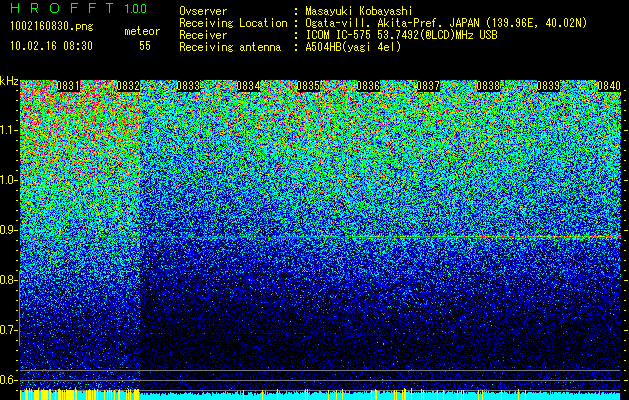Screen dimensions: 629x400
Task: Click the meteor label
Action: tap(142, 31)
